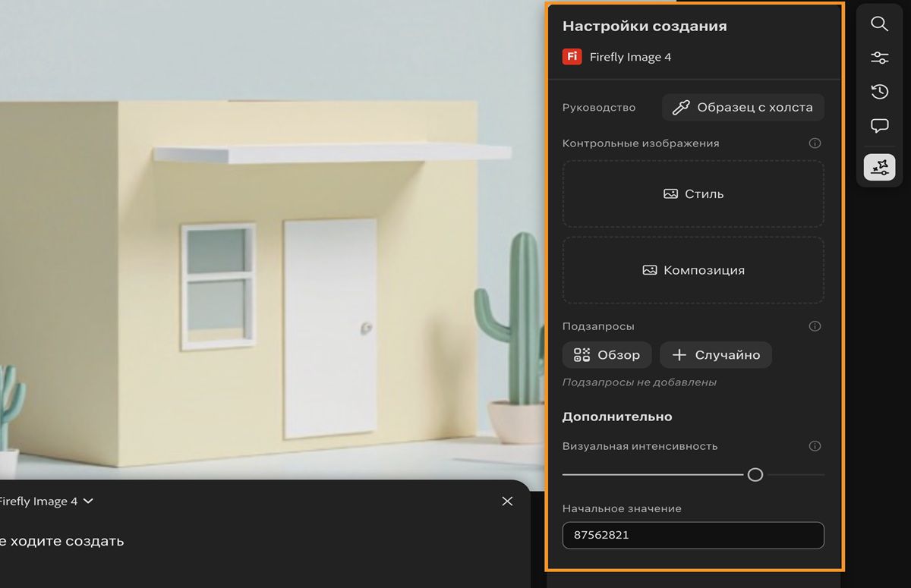Image resolution: width=911 pixels, height=588 pixels.
Task: Select the Начальное значение seed field
Action: (x=693, y=536)
